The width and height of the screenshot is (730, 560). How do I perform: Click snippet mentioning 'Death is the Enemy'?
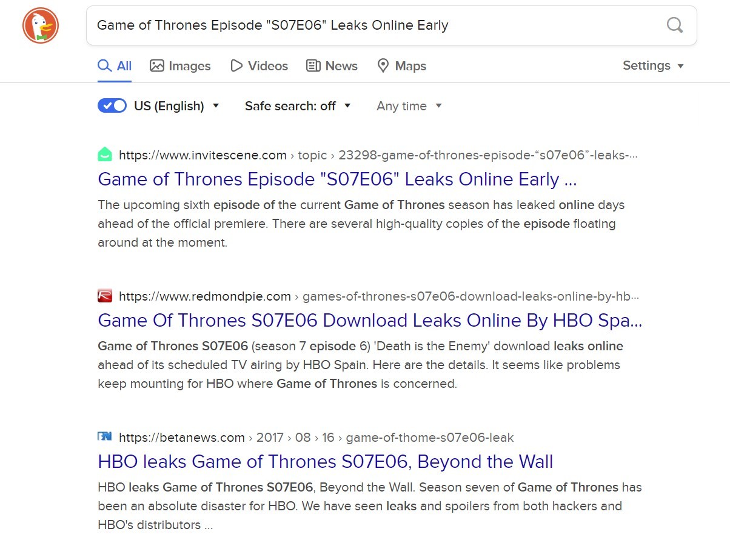pyautogui.click(x=360, y=365)
